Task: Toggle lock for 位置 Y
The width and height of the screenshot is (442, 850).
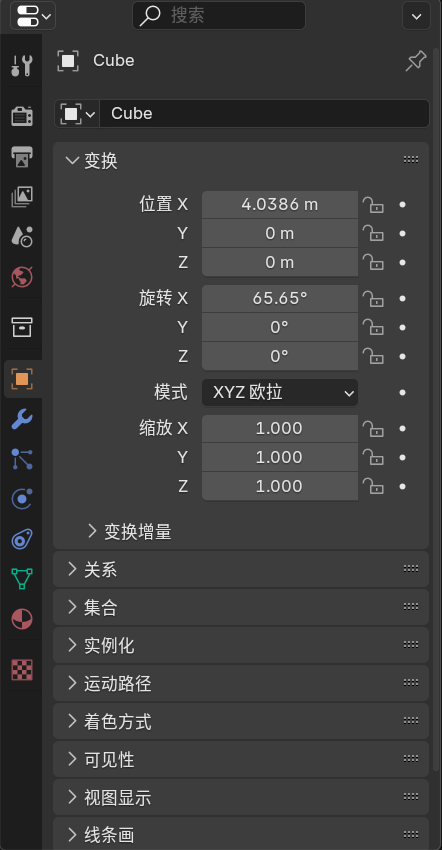Action: tap(373, 234)
